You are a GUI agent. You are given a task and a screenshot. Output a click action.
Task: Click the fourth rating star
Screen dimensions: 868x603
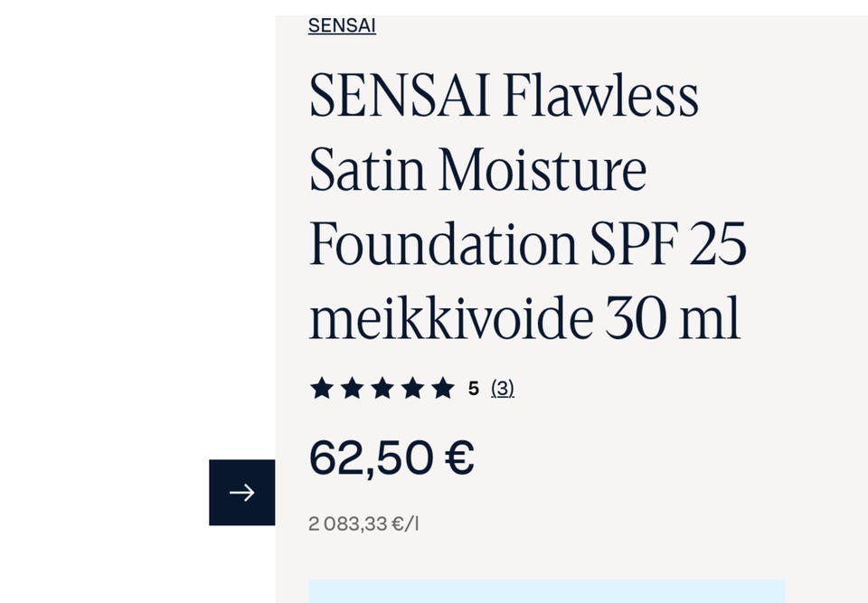[412, 388]
